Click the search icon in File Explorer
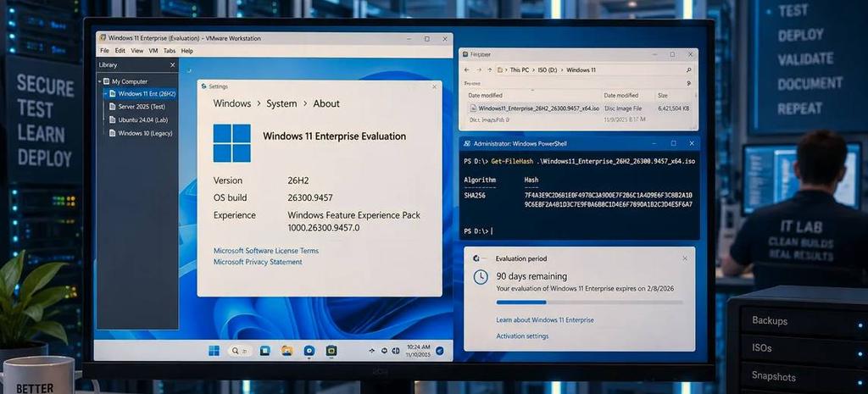Screen dimensions: 868x394 click(688, 70)
